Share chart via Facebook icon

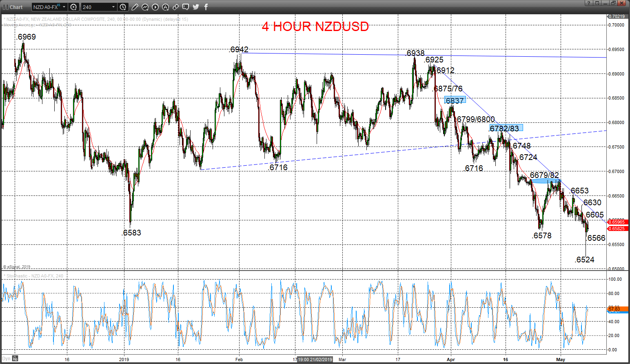pos(206,7)
